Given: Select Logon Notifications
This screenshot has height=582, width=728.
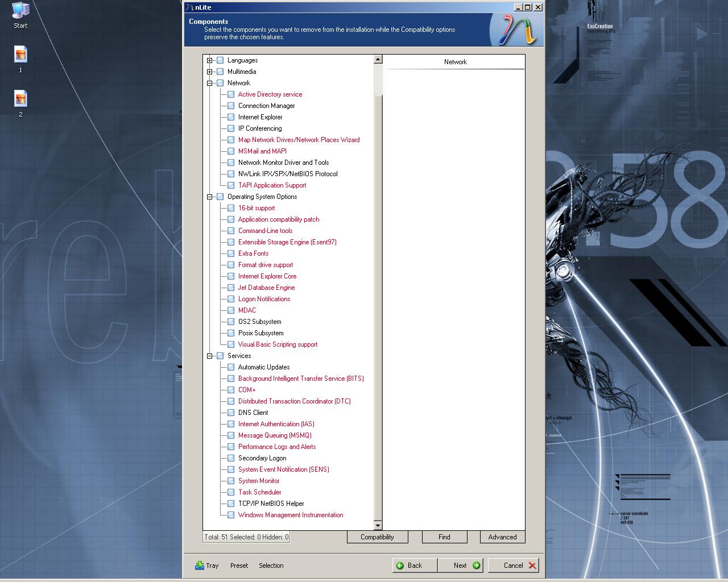Looking at the screenshot, I should tap(264, 299).
